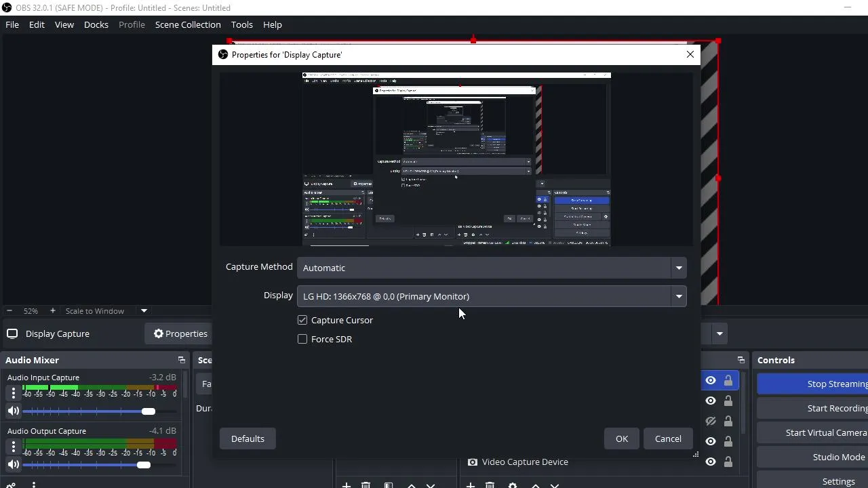Image resolution: width=868 pixels, height=488 pixels.
Task: Click the Display Capture preview thumbnail in dialog
Action: click(x=456, y=159)
